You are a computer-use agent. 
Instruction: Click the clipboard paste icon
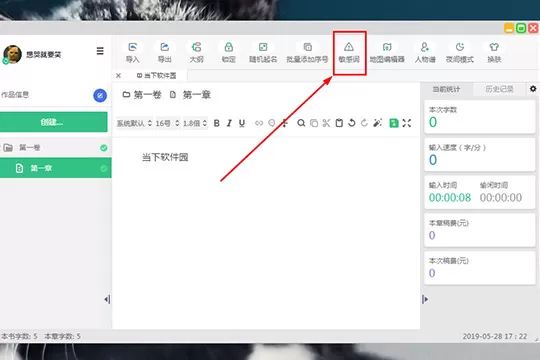pos(339,123)
